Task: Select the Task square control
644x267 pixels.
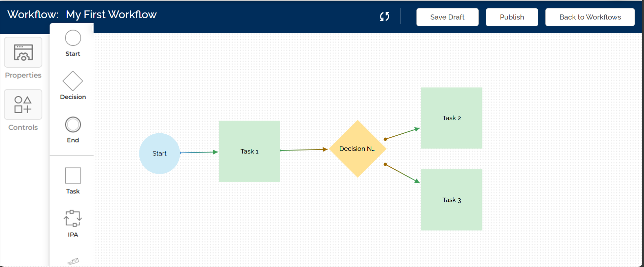Action: click(x=73, y=175)
